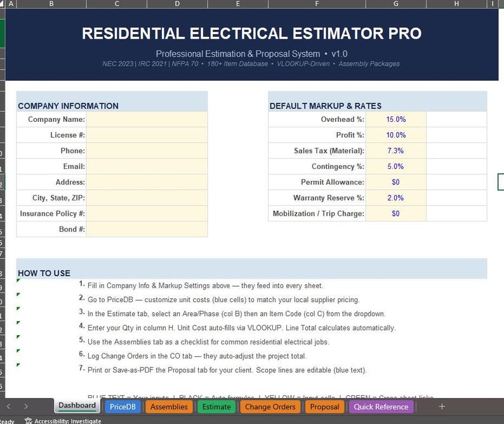
Task: Click the Insurance Policy # input cell
Action: [147, 214]
